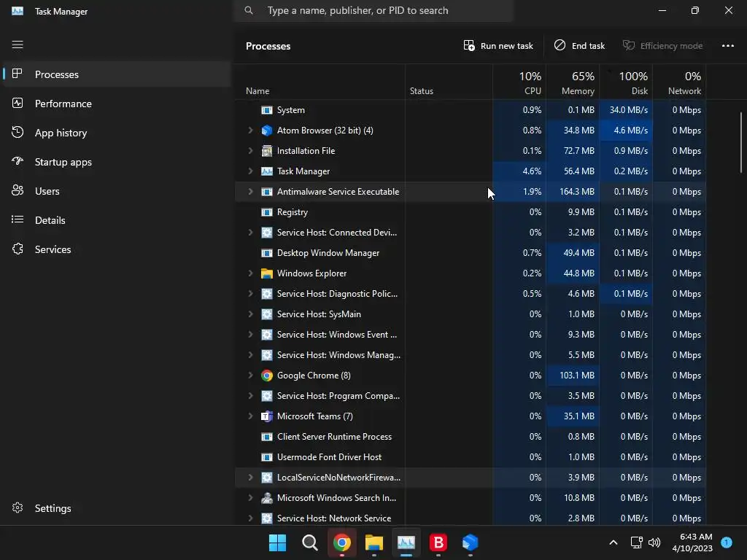Expand the Task Manager process row
The width and height of the screenshot is (747, 560).
[x=250, y=171]
